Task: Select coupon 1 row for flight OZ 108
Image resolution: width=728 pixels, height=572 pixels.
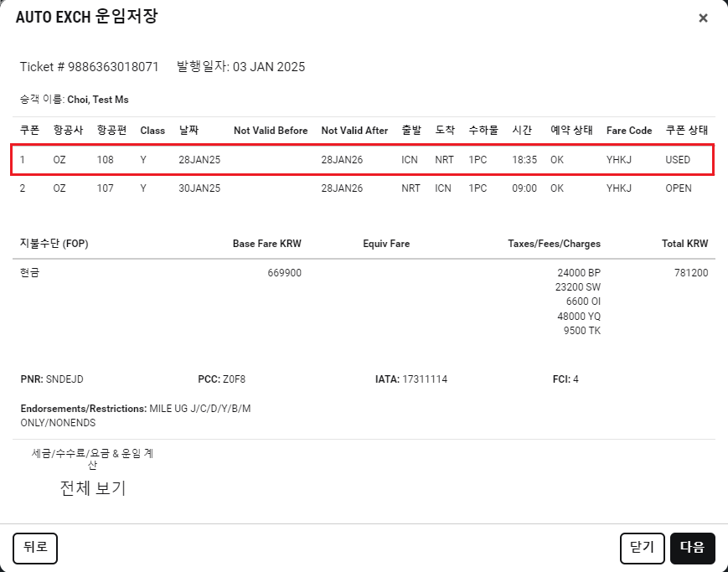Action: [x=362, y=159]
